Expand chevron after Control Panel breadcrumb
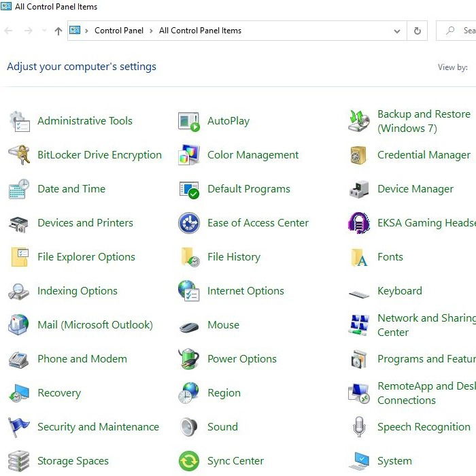Viewport: 476px width, 476px height. 151,31
